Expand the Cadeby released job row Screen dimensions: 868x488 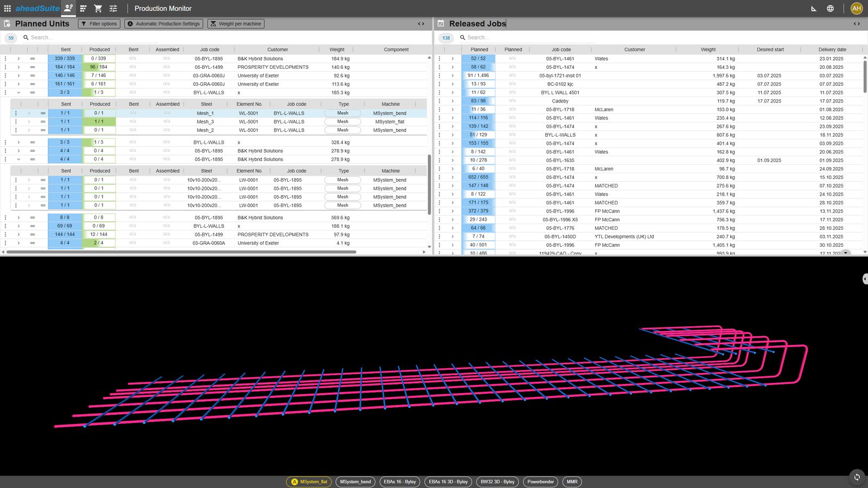tap(452, 101)
